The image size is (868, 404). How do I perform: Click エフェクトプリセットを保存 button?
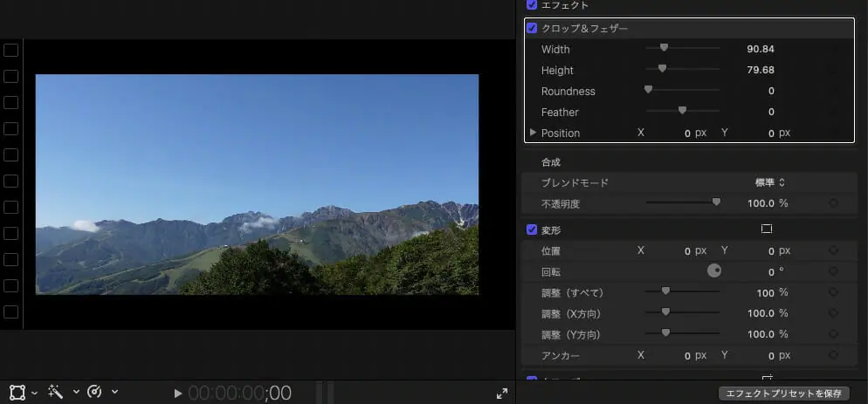click(x=783, y=394)
